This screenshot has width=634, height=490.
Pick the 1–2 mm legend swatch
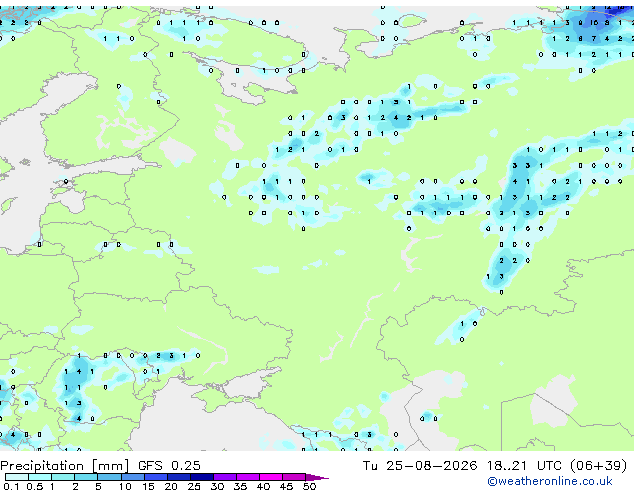pyautogui.click(x=63, y=477)
